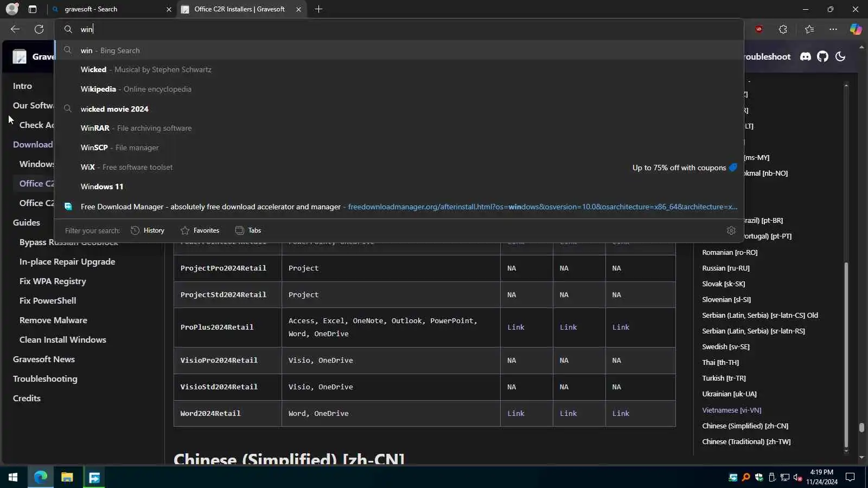Open Microsoft Edge from the taskbar
The height and width of the screenshot is (488, 868).
tap(41, 477)
